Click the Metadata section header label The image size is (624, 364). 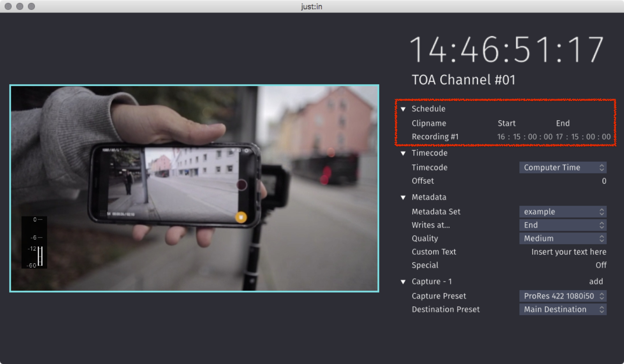pos(429,197)
